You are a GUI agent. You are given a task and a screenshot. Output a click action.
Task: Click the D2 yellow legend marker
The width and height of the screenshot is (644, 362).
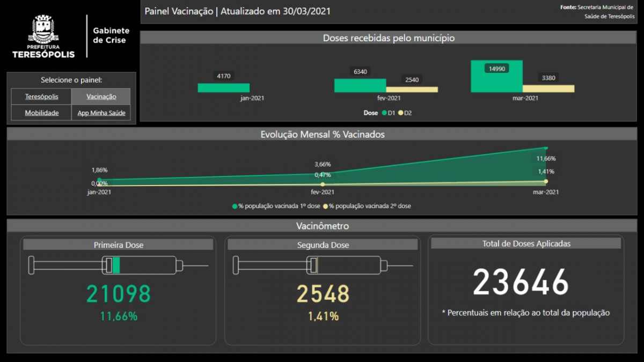(401, 113)
